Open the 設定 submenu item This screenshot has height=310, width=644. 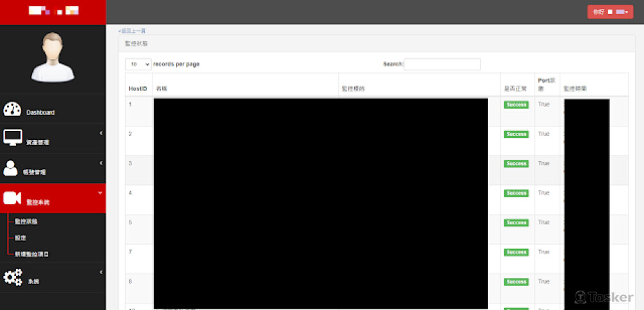(x=21, y=238)
